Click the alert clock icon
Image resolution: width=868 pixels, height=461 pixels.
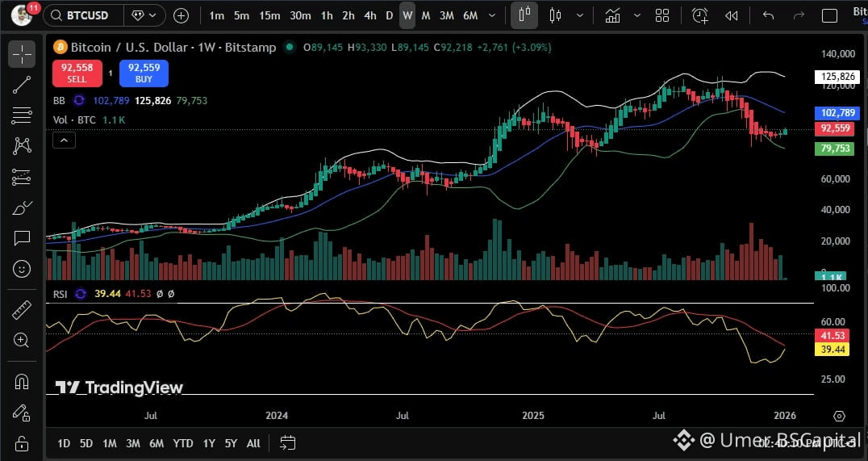pos(699,15)
